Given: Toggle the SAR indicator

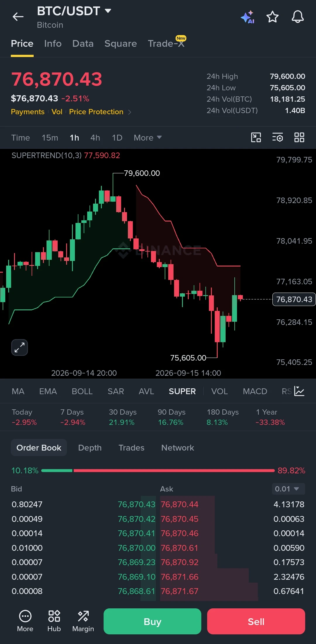Looking at the screenshot, I should (x=116, y=391).
